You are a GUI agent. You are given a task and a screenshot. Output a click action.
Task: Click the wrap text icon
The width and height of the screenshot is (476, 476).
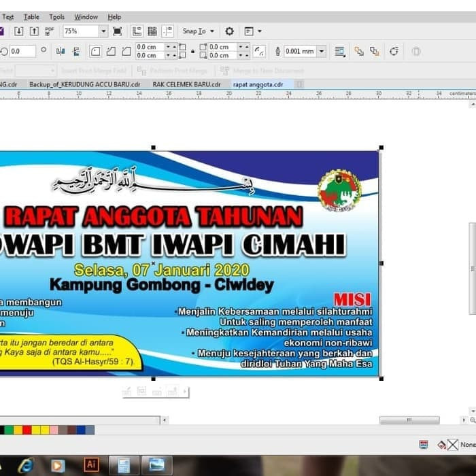[x=340, y=51]
